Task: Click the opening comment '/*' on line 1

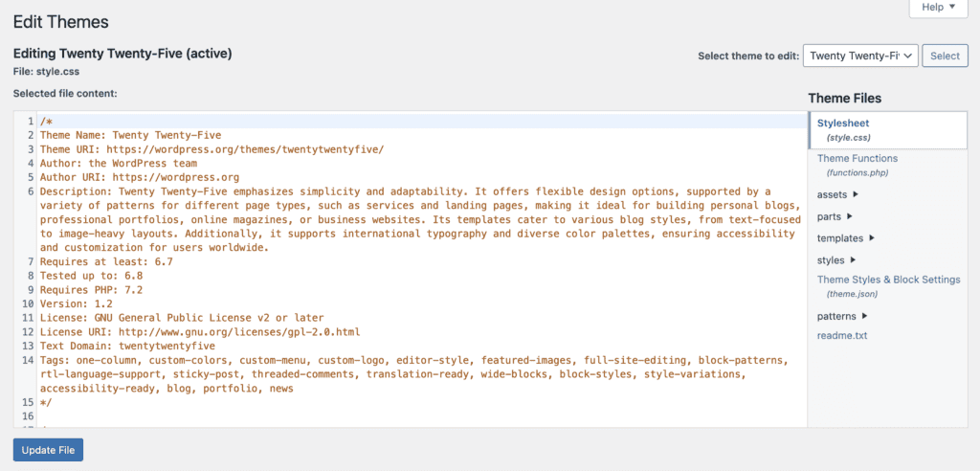Action: (46, 122)
